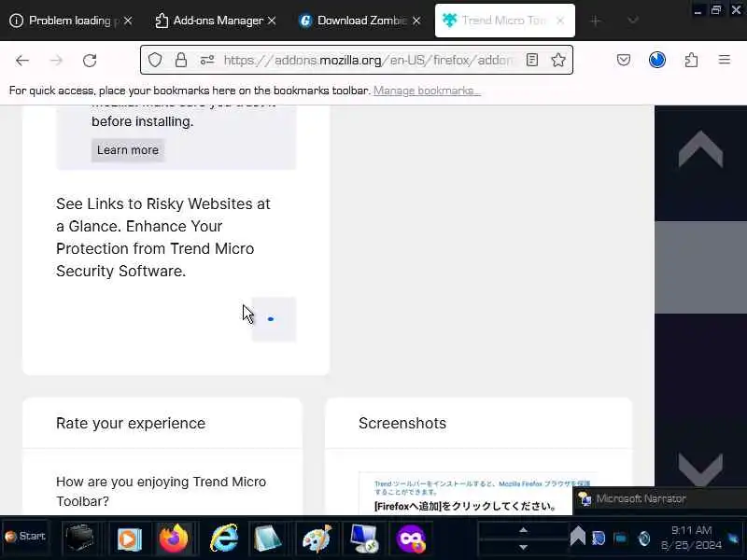Click the down chevron in the dark side panel
The image size is (747, 560).
coord(701,469)
